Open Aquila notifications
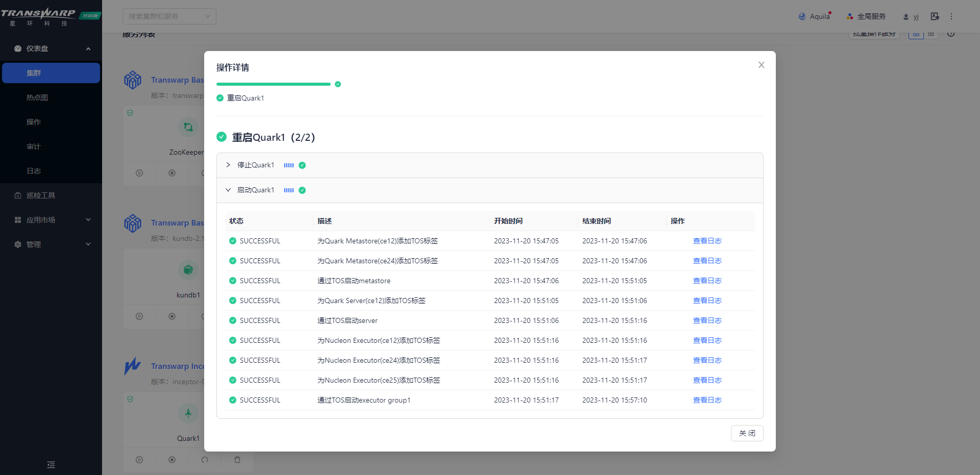The height and width of the screenshot is (475, 980). [x=815, y=16]
